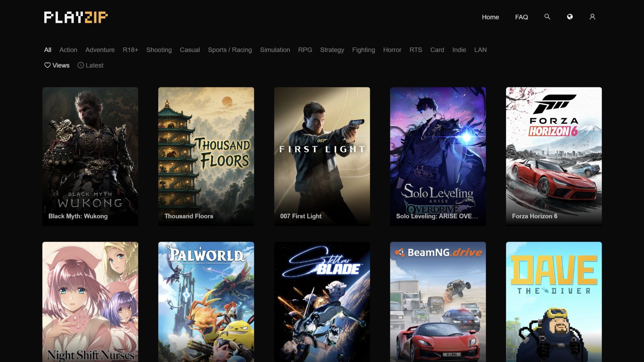Open the user account icon
The image size is (644, 362).
pyautogui.click(x=592, y=17)
